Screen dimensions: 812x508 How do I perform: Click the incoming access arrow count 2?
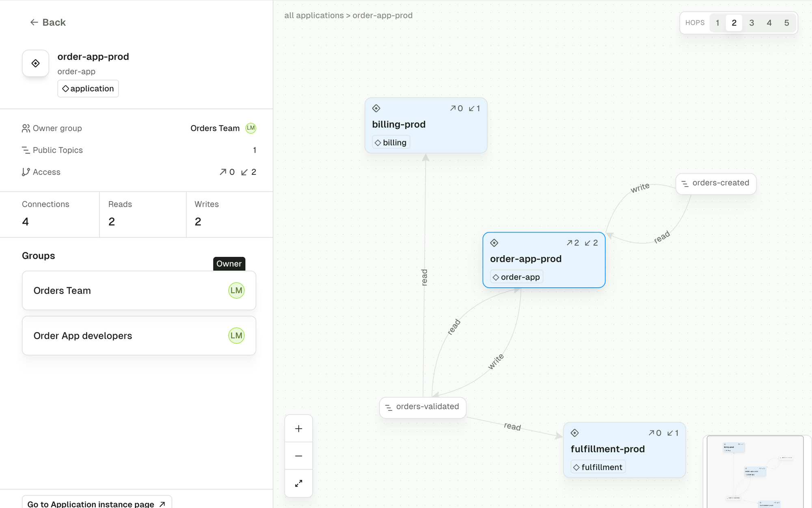pyautogui.click(x=248, y=172)
